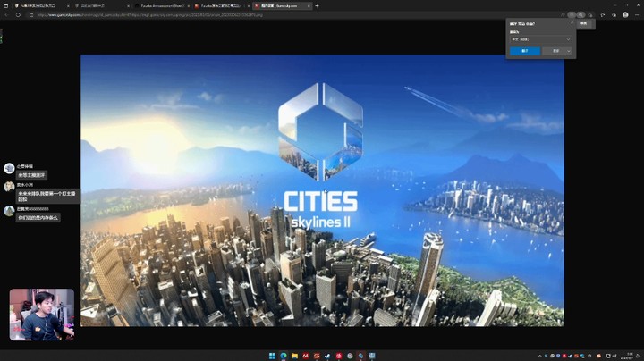Open the collections icon in toolbar

614,15
